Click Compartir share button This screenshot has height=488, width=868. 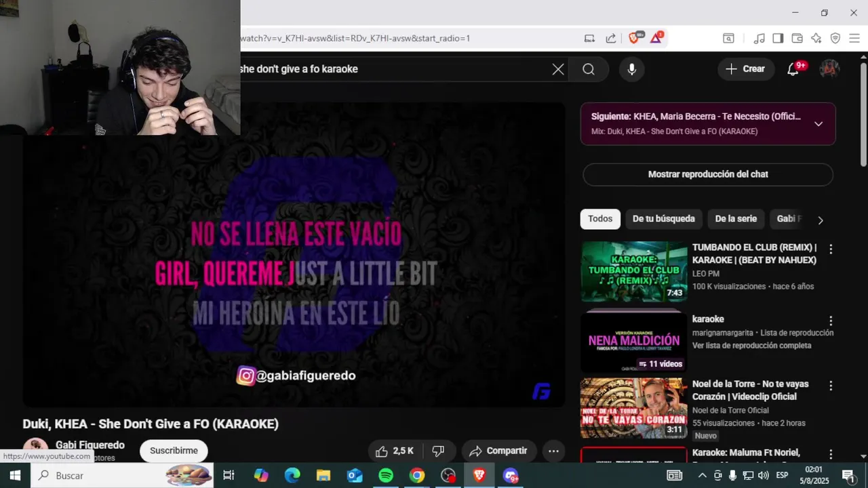pyautogui.click(x=498, y=451)
